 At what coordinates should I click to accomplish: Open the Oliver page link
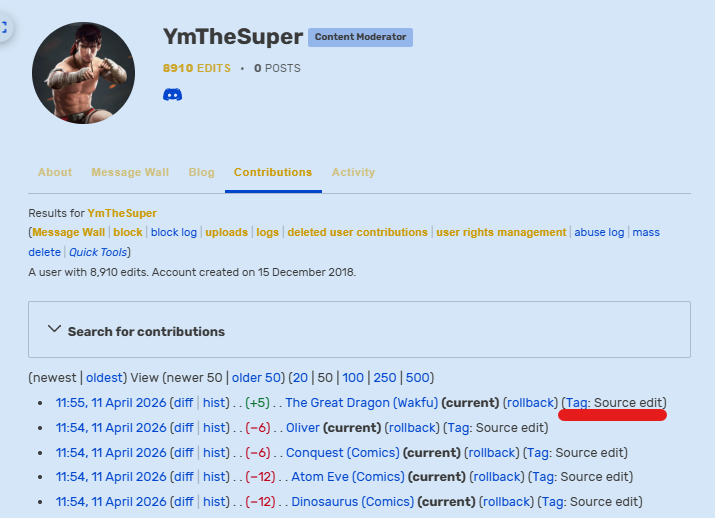pyautogui.click(x=303, y=428)
